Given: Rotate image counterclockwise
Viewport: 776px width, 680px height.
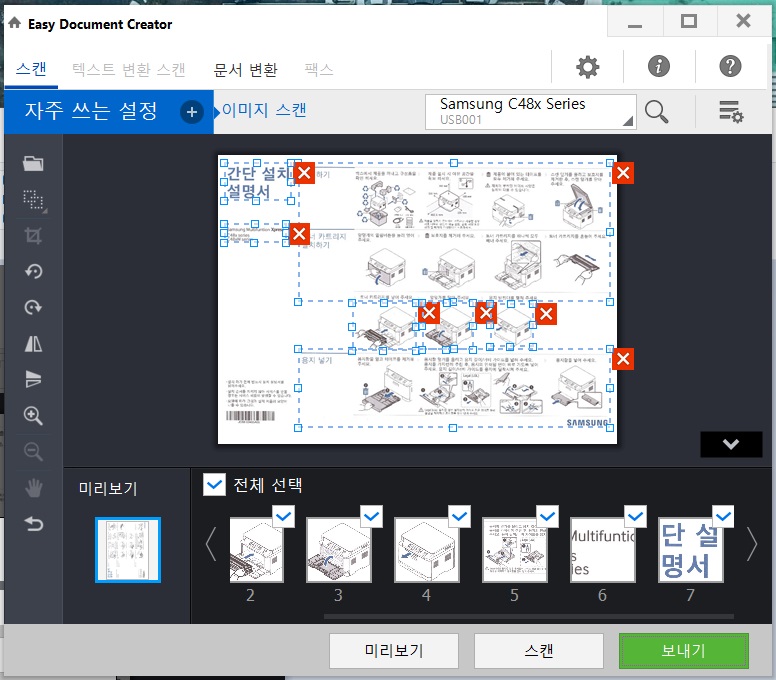Looking at the screenshot, I should [33, 271].
